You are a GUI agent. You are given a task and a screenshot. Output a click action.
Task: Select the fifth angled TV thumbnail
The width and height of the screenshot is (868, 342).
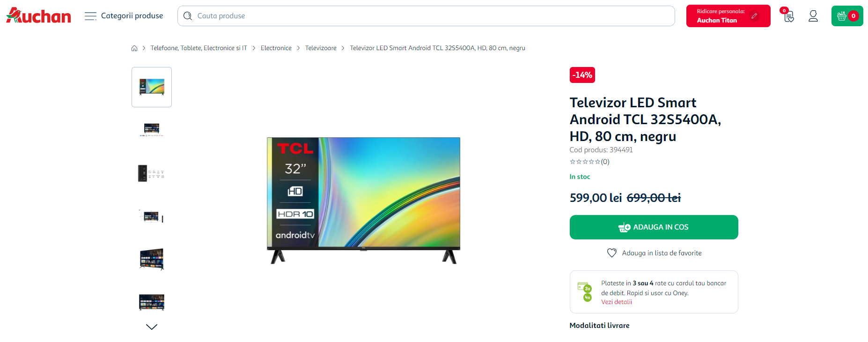tap(152, 259)
